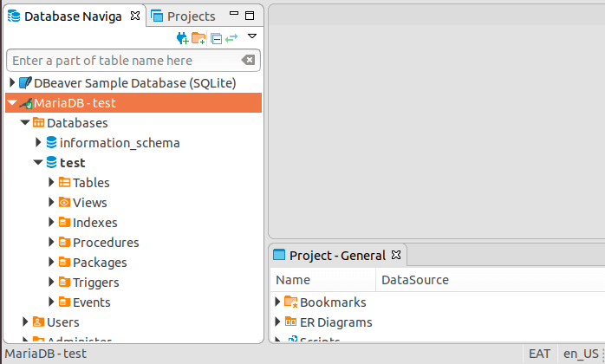Click the MariaDB connection seal icon

pos(26,103)
